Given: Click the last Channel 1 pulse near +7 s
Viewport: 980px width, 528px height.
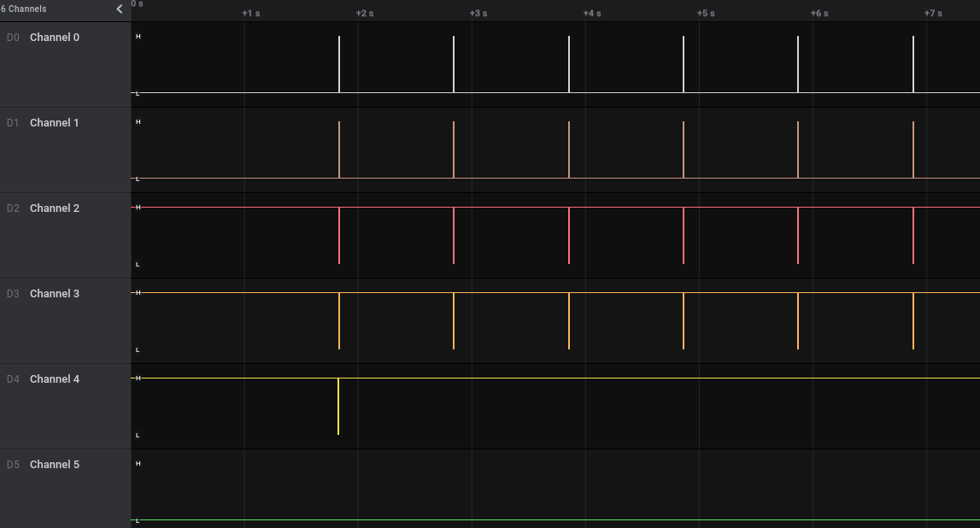Looking at the screenshot, I should coord(913,150).
